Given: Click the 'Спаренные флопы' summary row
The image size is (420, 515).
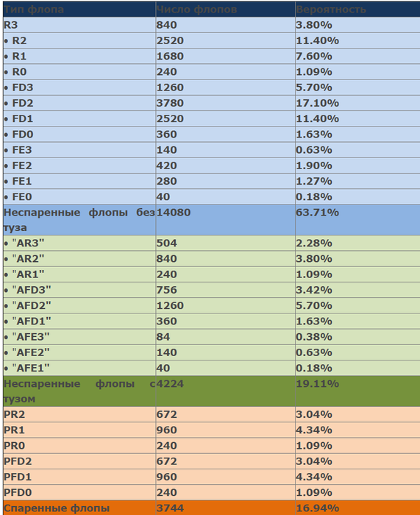Looking at the screenshot, I should pyautogui.click(x=212, y=508).
